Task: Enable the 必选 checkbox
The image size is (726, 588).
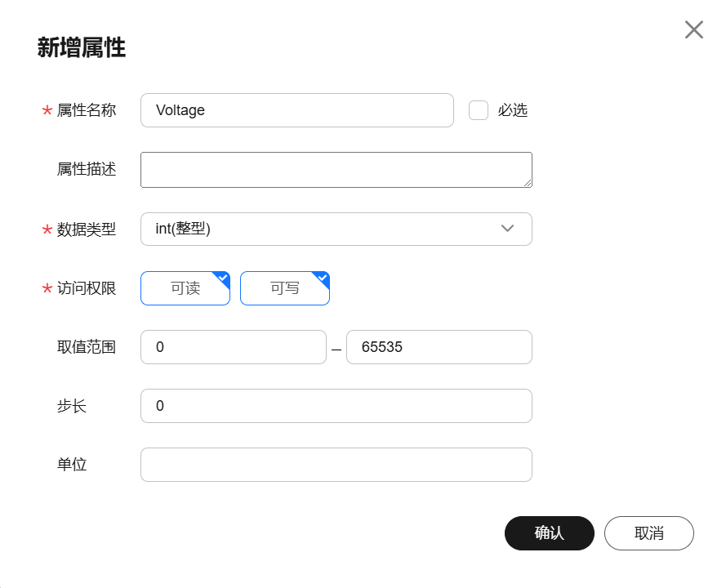Action: (479, 110)
